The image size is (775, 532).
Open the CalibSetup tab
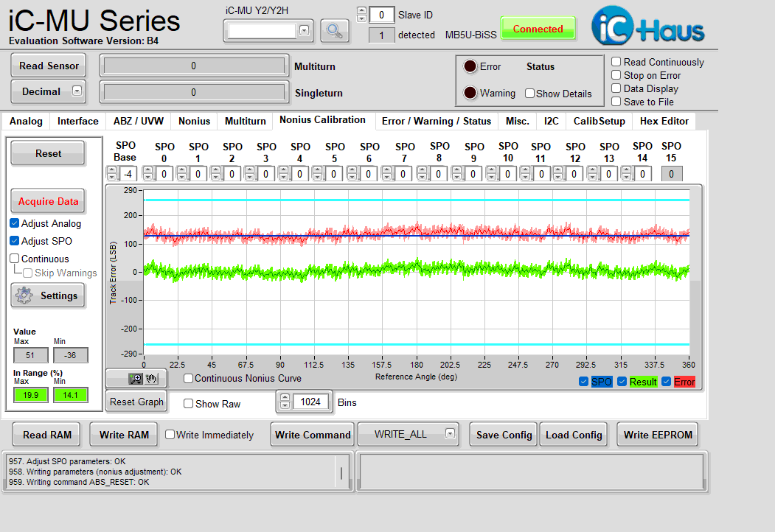[x=599, y=121]
